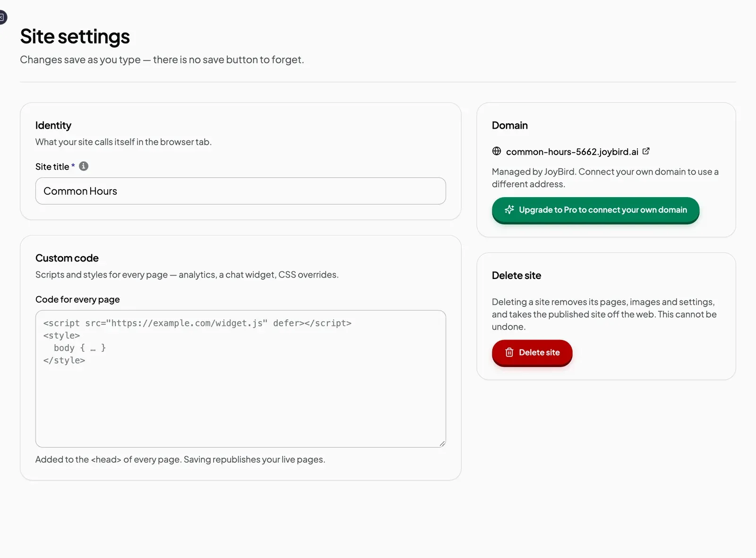This screenshot has width=756, height=558.
Task: Click the Domain section heading
Action: (x=510, y=125)
